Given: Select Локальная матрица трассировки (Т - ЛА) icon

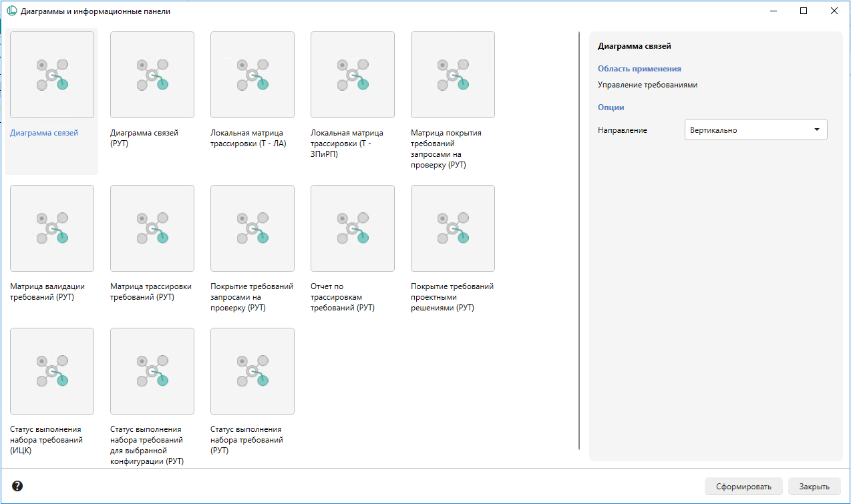Looking at the screenshot, I should coord(252,75).
